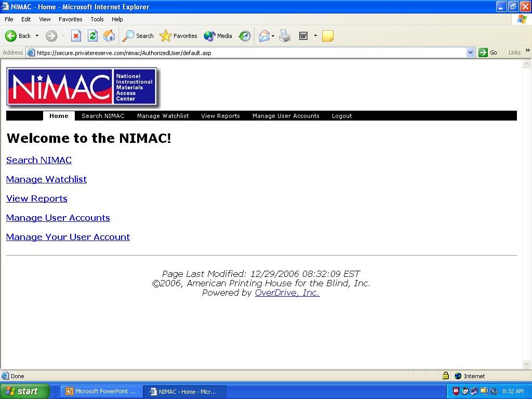Expand the Links toolbar chevron
The image size is (532, 399).
tap(528, 50)
